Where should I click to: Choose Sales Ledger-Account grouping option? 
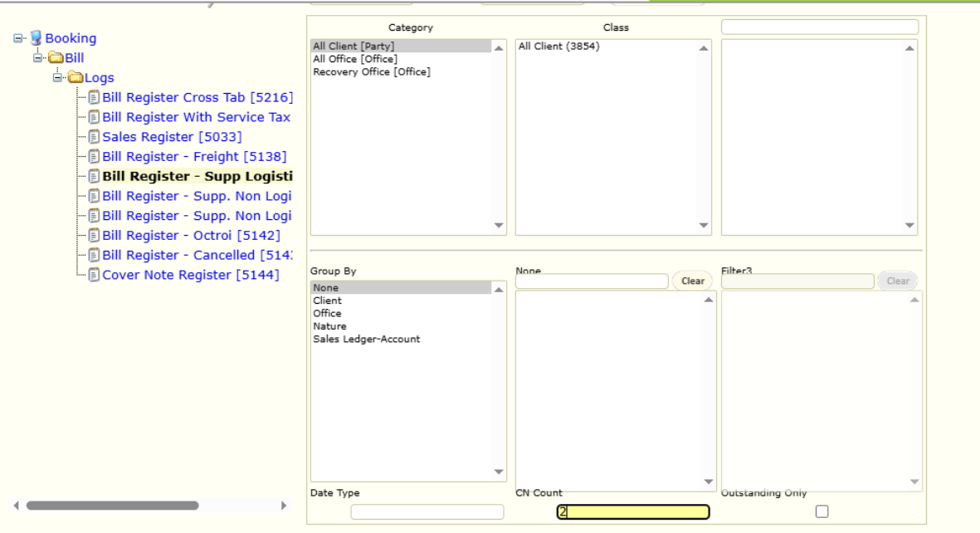click(366, 339)
